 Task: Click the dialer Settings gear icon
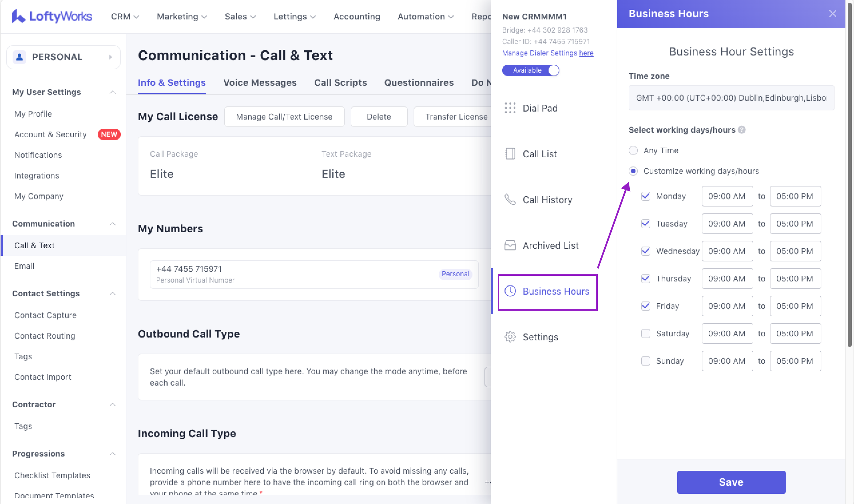[x=510, y=337]
